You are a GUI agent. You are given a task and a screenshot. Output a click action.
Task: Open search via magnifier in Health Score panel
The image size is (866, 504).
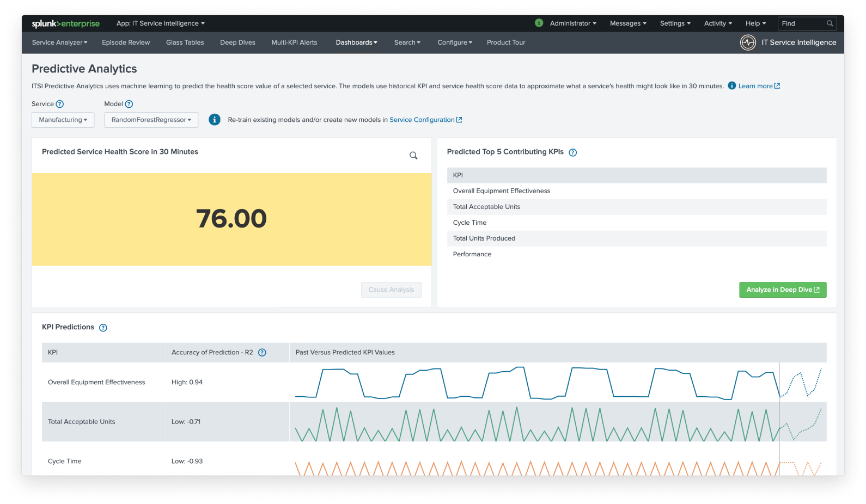pos(413,156)
